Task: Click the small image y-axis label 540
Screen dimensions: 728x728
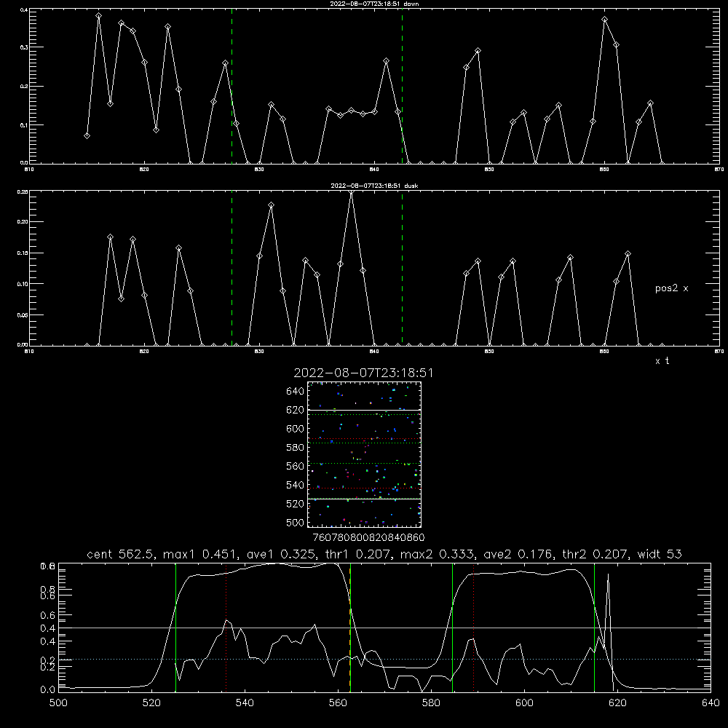Action: pos(296,485)
